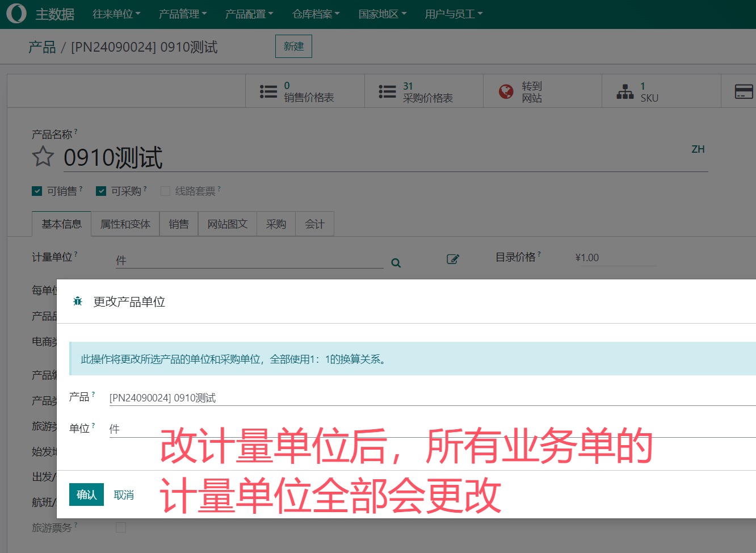
Task: Click the dialog 产品 field
Action: (x=432, y=397)
